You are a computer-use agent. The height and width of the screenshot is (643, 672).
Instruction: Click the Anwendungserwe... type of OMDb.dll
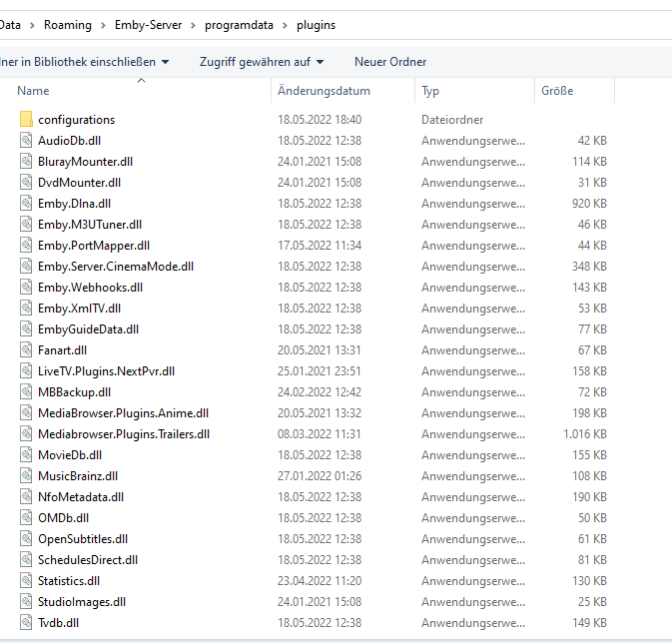click(473, 518)
